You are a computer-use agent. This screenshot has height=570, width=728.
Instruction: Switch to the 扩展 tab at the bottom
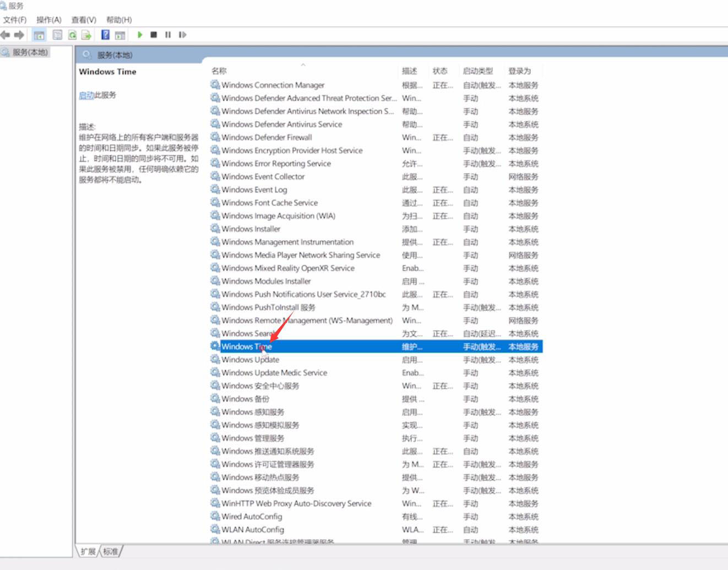coord(88,551)
